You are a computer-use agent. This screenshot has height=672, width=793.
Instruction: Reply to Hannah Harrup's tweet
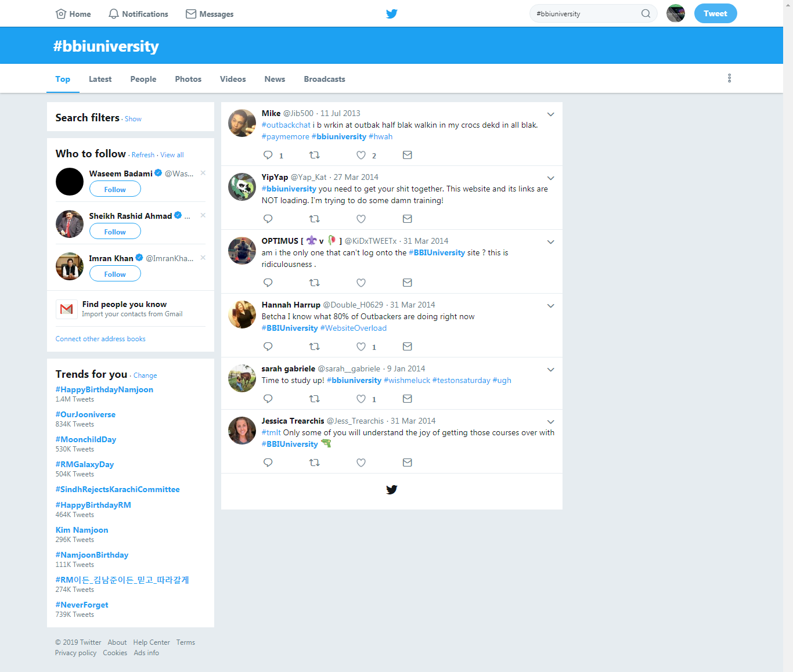[268, 346]
